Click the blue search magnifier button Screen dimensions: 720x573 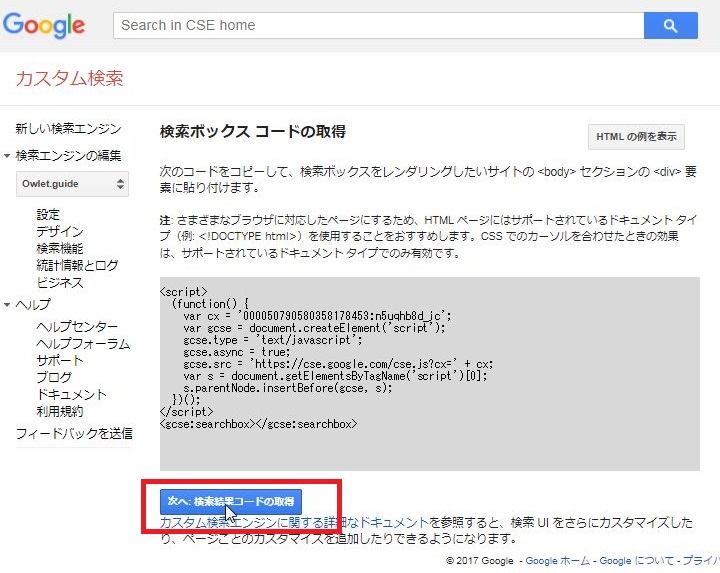(x=670, y=25)
